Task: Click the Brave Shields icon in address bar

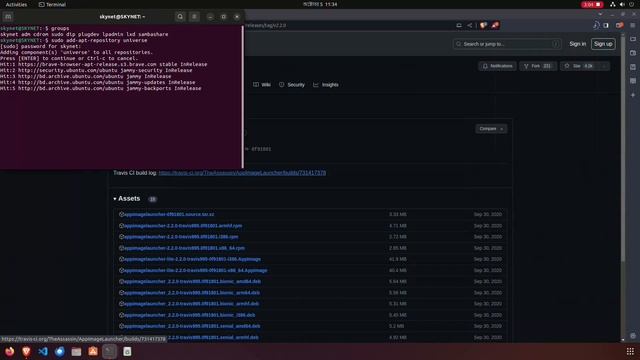Action: [x=483, y=25]
